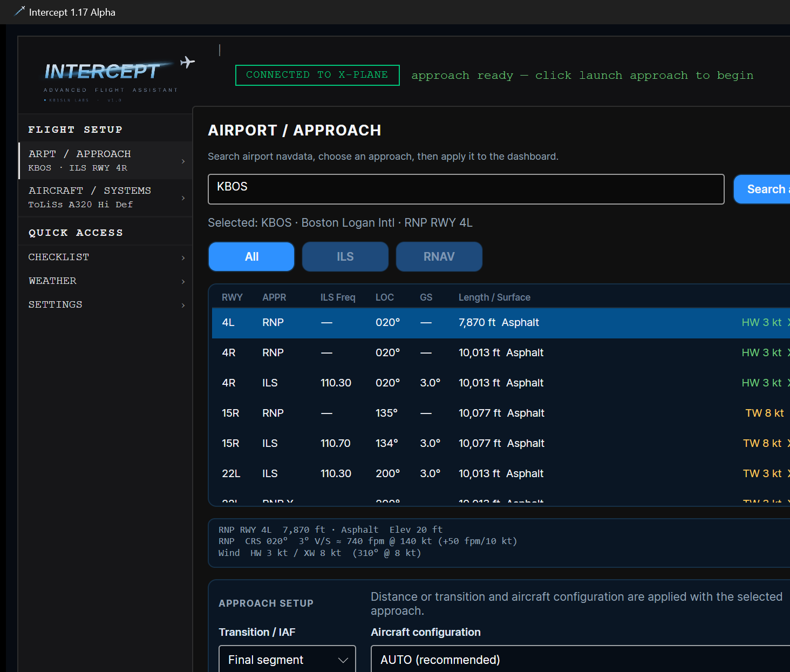The height and width of the screenshot is (672, 790).
Task: Open SETTINGS chevron arrow
Action: [x=183, y=305]
